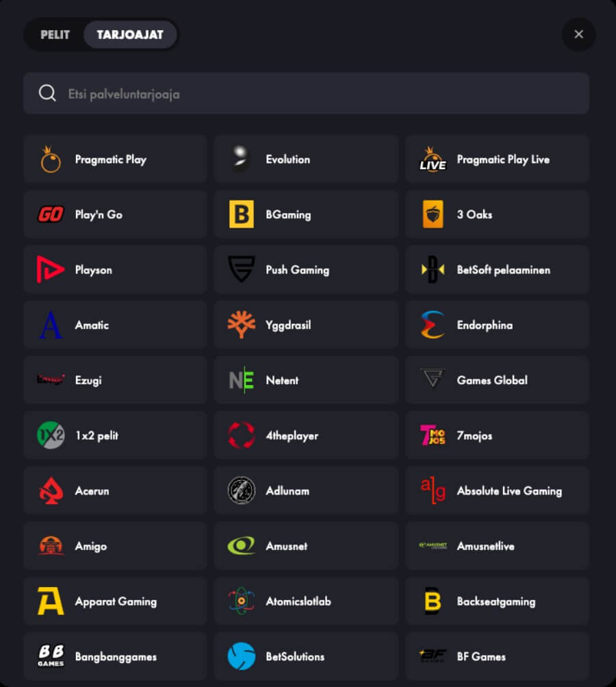Choose the Endorphina provider
Viewport: 616px width, 687px height.
pos(497,325)
